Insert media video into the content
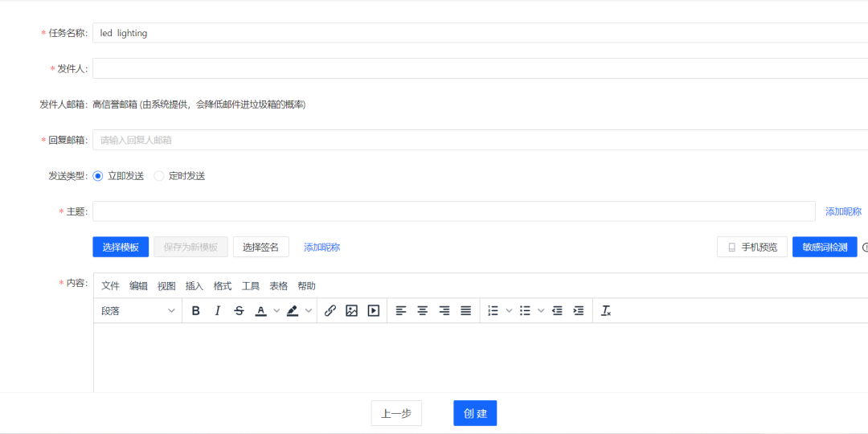The width and height of the screenshot is (868, 434). click(373, 311)
